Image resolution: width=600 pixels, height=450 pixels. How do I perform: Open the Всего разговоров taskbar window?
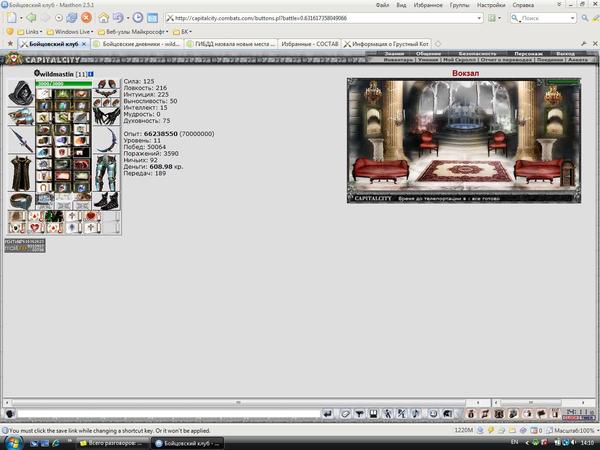[x=111, y=443]
